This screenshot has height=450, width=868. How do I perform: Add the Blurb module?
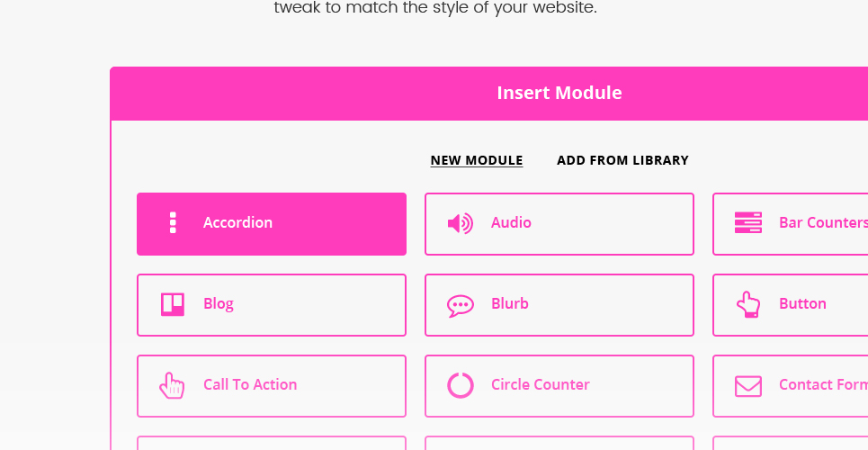click(x=559, y=305)
